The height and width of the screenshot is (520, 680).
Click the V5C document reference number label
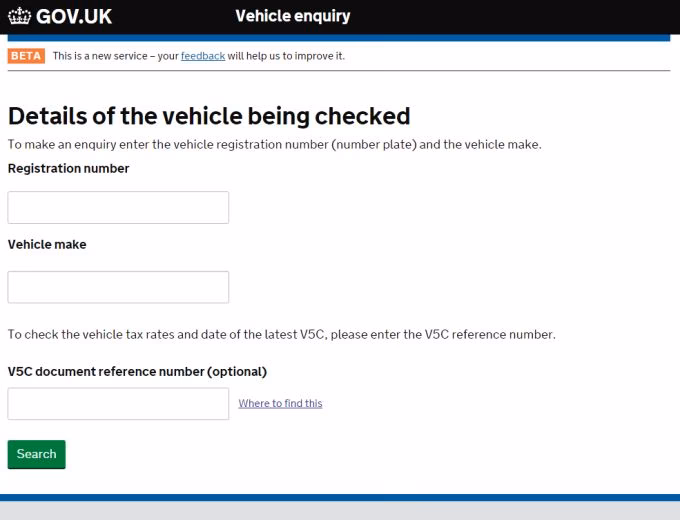(137, 372)
